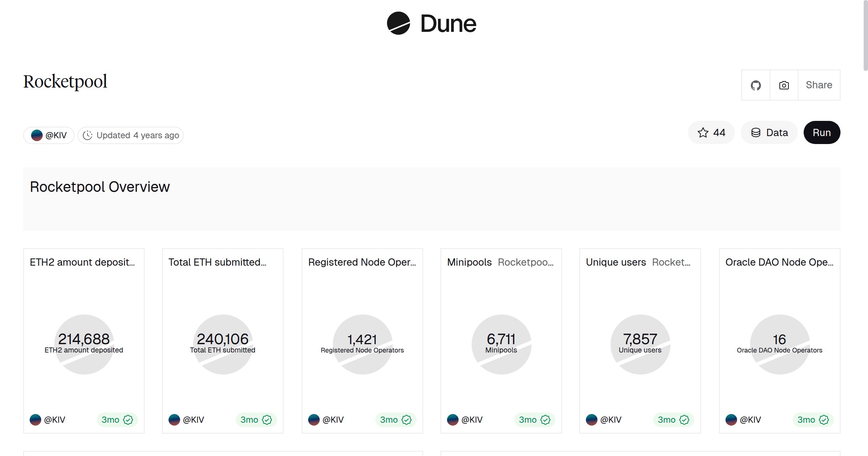
Task: Click the Data database button
Action: 769,132
